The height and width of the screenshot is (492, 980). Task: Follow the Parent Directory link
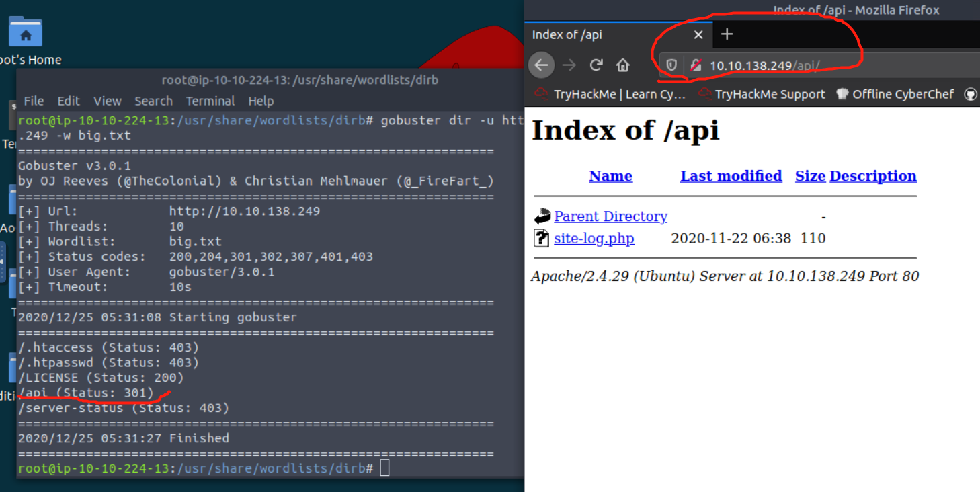coord(610,216)
